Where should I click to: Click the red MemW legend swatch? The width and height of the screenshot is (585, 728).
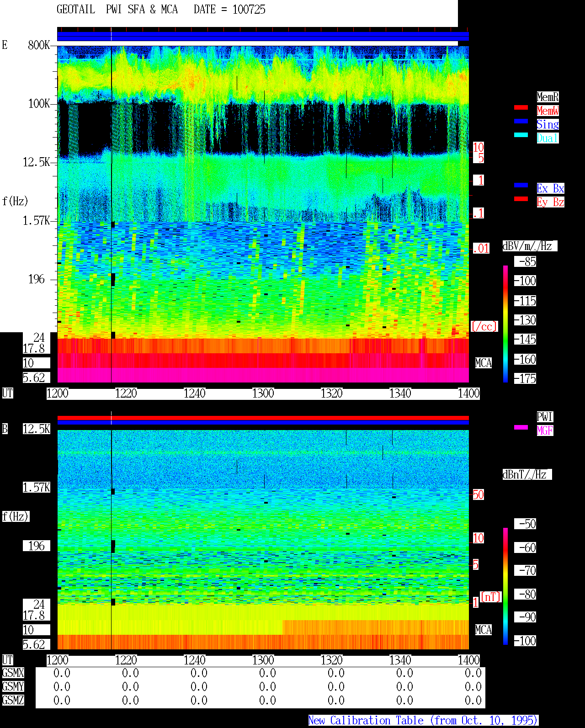click(521, 107)
